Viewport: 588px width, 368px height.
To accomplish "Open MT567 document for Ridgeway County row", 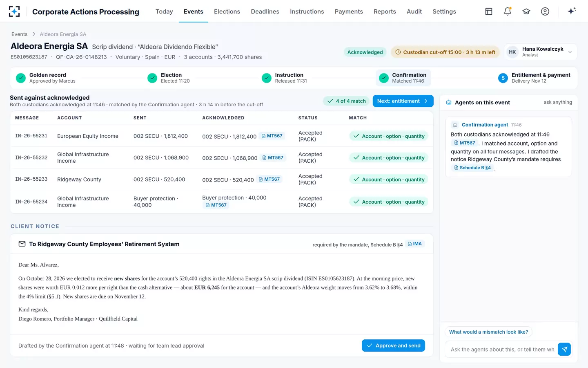I will pos(269,179).
